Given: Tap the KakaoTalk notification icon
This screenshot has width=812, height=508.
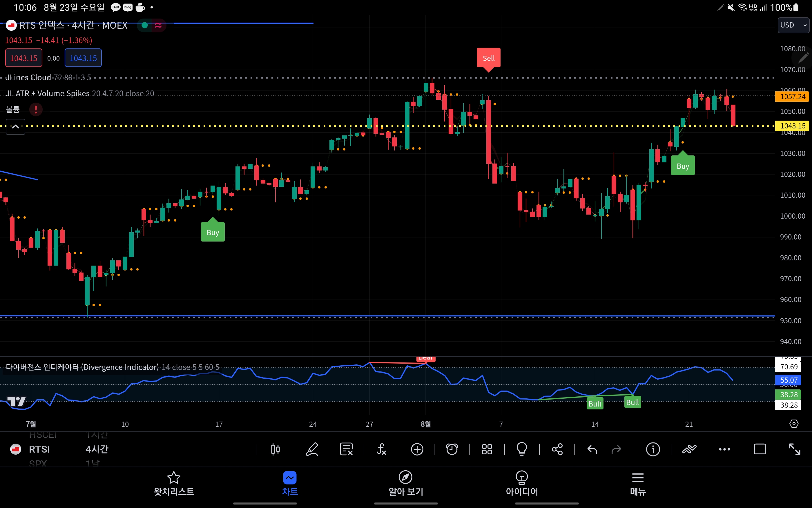Looking at the screenshot, I should [116, 7].
